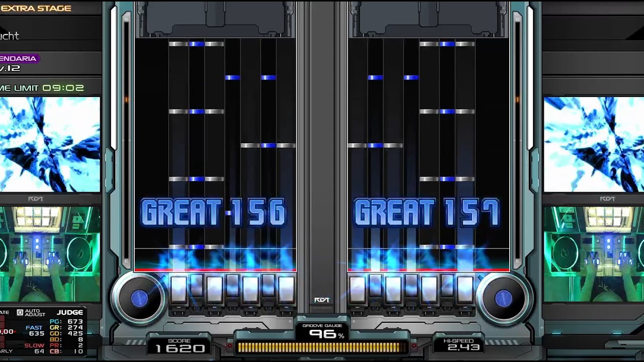The width and height of the screenshot is (644, 362).
Task: Tap key 5 on the right player keyboard
Action: (429, 290)
